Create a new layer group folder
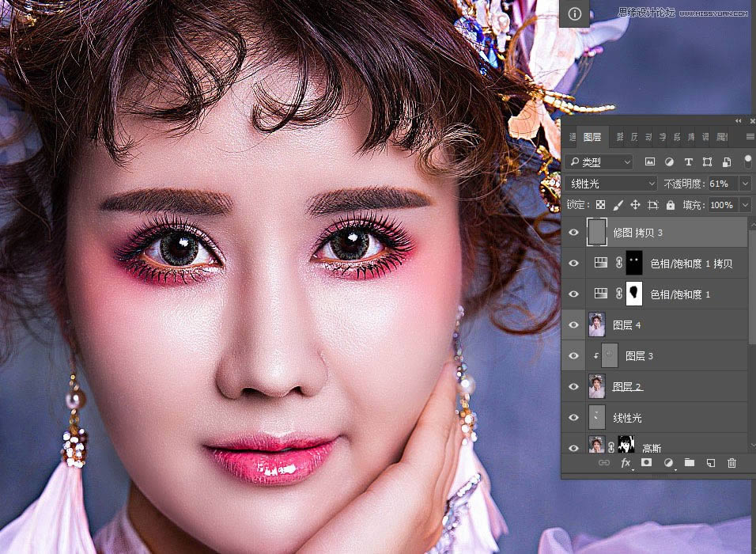 click(690, 462)
